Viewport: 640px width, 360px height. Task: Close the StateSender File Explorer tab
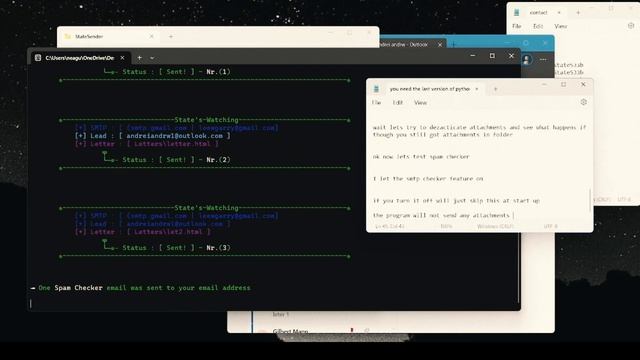pyautogui.click(x=152, y=36)
